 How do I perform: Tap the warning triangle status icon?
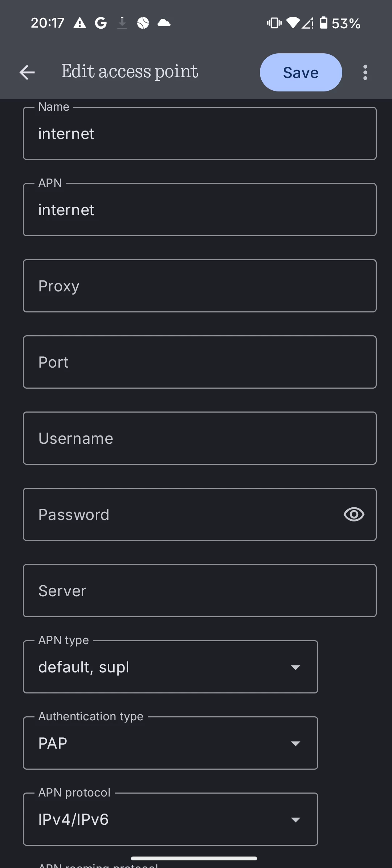coord(79,24)
